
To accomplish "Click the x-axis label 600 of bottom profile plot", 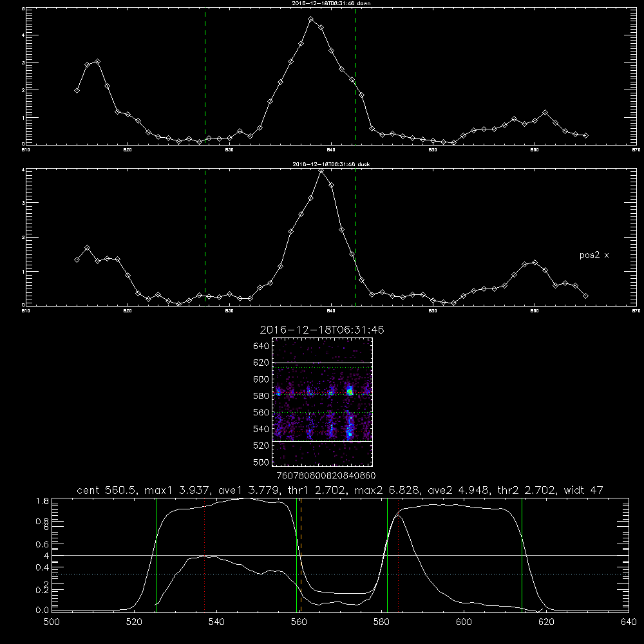I will tap(464, 622).
